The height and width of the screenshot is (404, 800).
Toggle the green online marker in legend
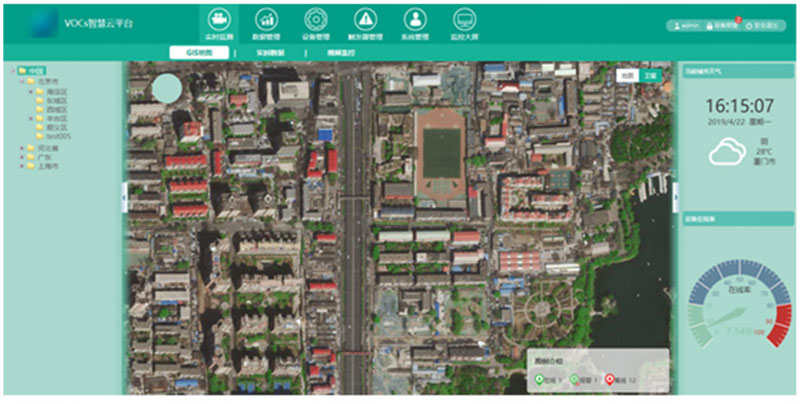tap(541, 380)
